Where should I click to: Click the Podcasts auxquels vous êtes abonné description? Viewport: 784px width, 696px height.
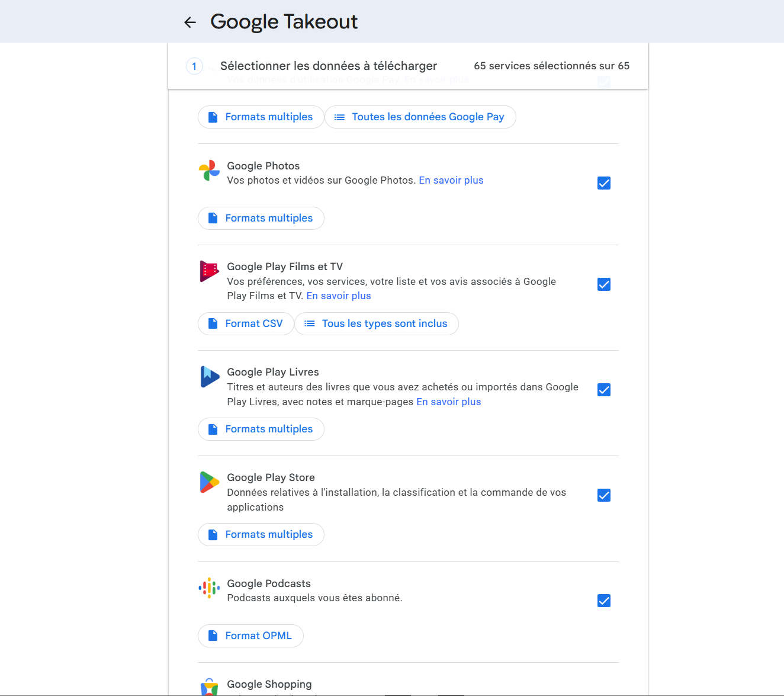point(315,598)
